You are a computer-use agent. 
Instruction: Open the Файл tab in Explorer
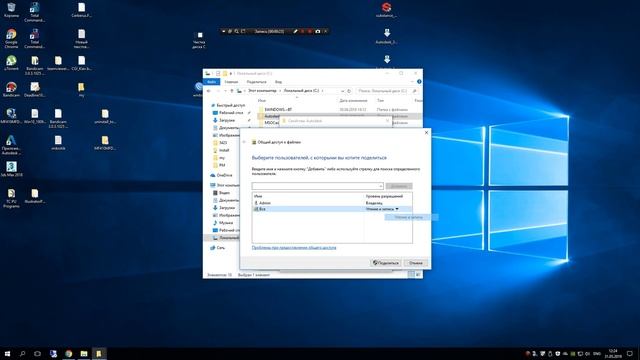tap(211, 82)
